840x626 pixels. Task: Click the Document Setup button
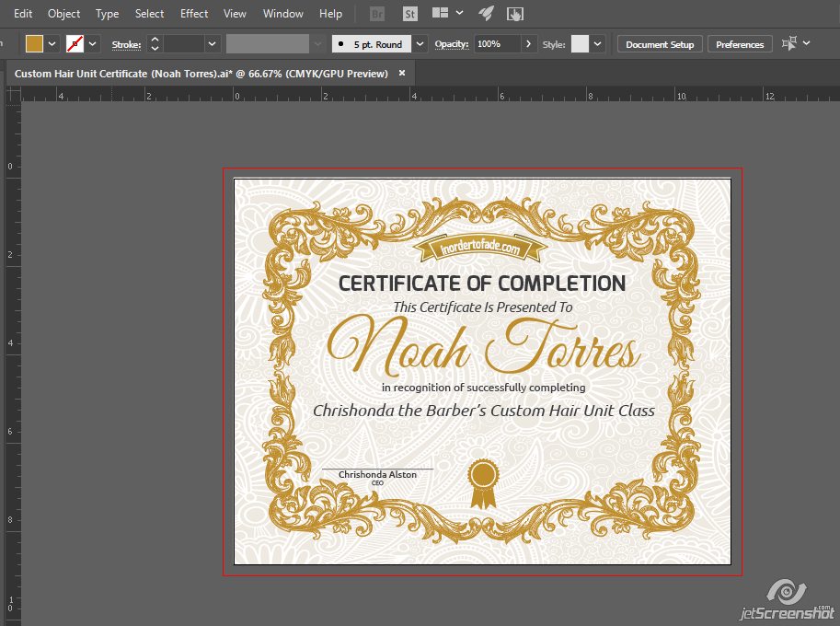[659, 43]
